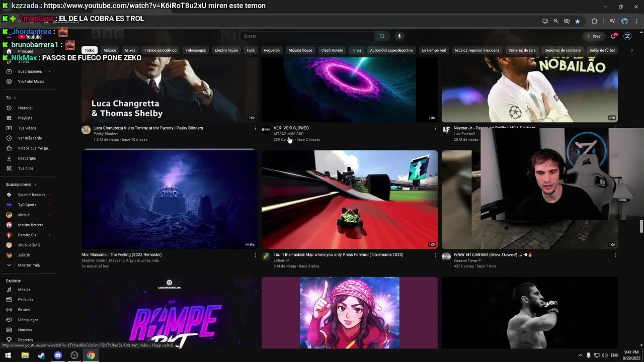Expand Suscripciones section header
This screenshot has height=362, width=644.
click(21, 185)
